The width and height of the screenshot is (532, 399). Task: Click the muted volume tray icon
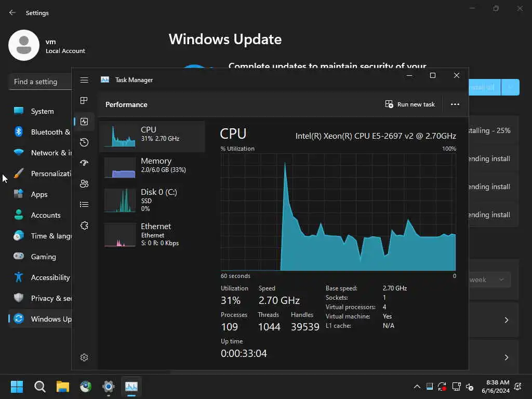point(470,387)
